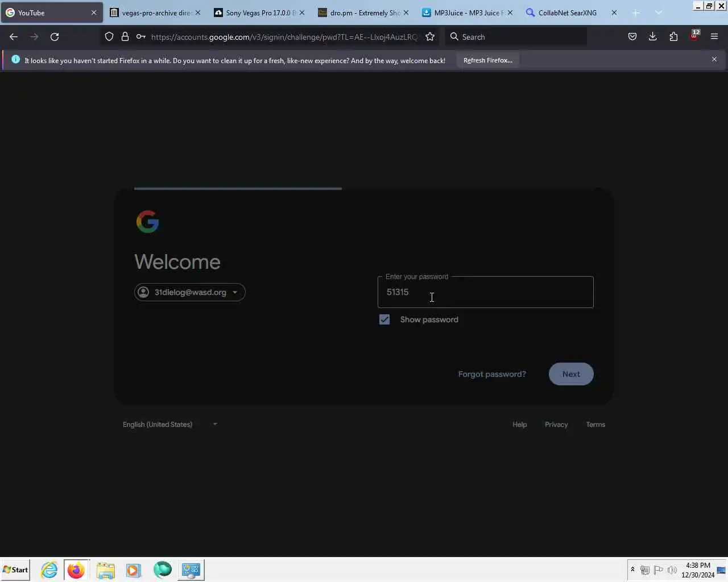Switch to the dro.pm tab
Viewport: 728px width, 582px height.
coord(363,13)
